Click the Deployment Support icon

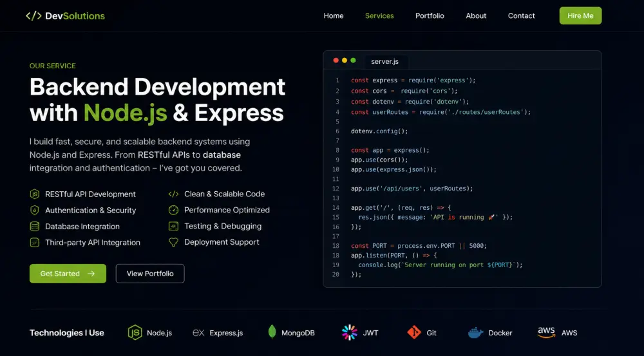[x=174, y=242]
